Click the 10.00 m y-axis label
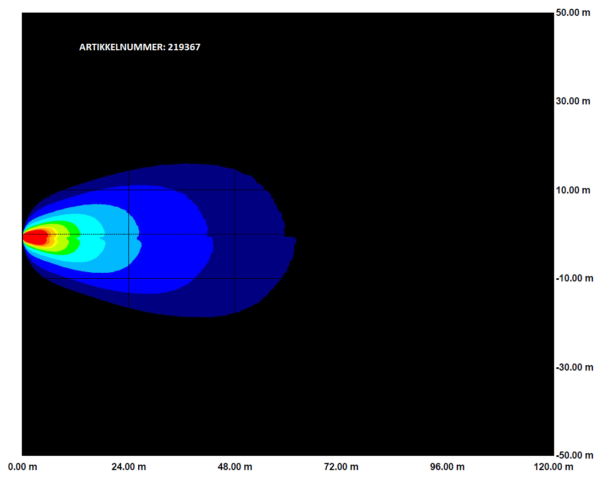Screen dimensions: 600x481 click(576, 190)
